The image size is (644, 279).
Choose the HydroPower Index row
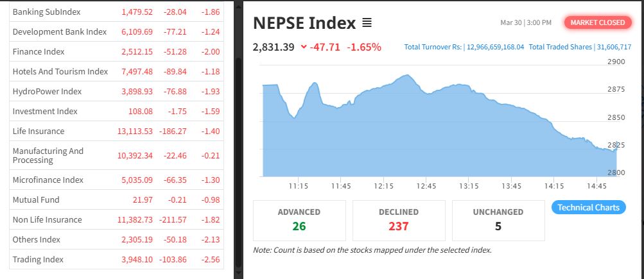[x=47, y=92]
